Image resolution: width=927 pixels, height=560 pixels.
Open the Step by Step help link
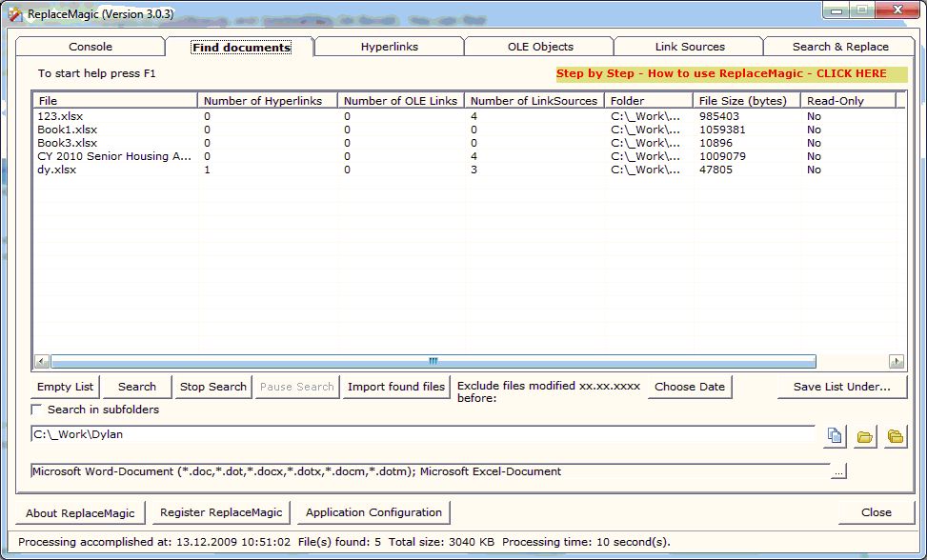click(x=721, y=74)
